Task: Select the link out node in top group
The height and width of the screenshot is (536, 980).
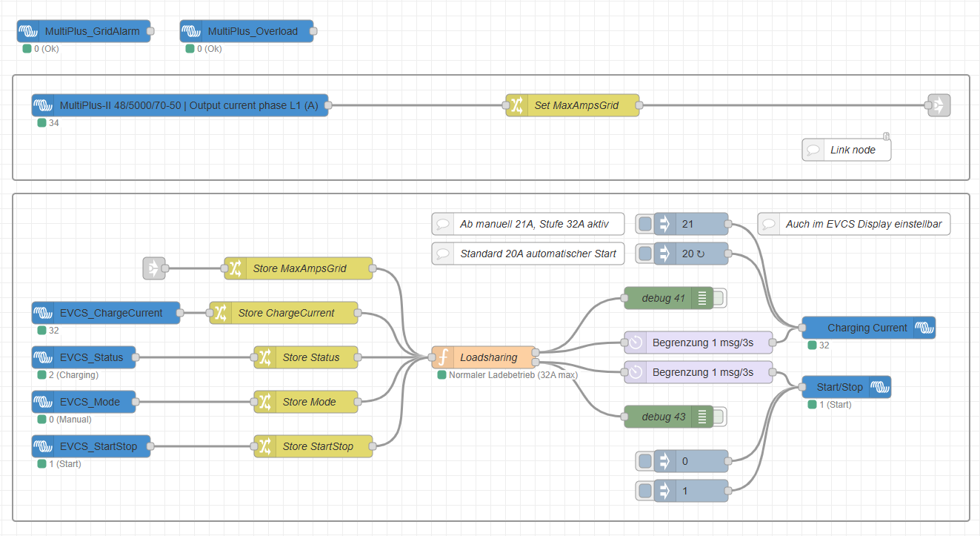Action: coord(939,105)
